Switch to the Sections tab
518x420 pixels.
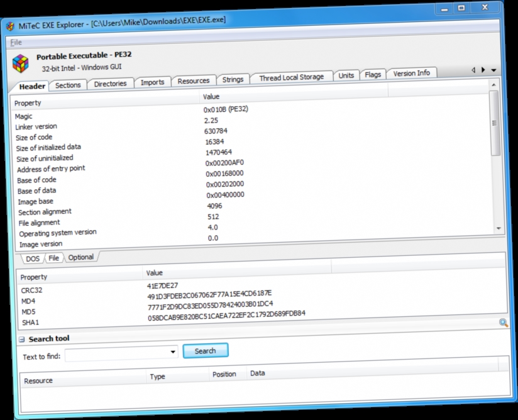click(x=68, y=84)
